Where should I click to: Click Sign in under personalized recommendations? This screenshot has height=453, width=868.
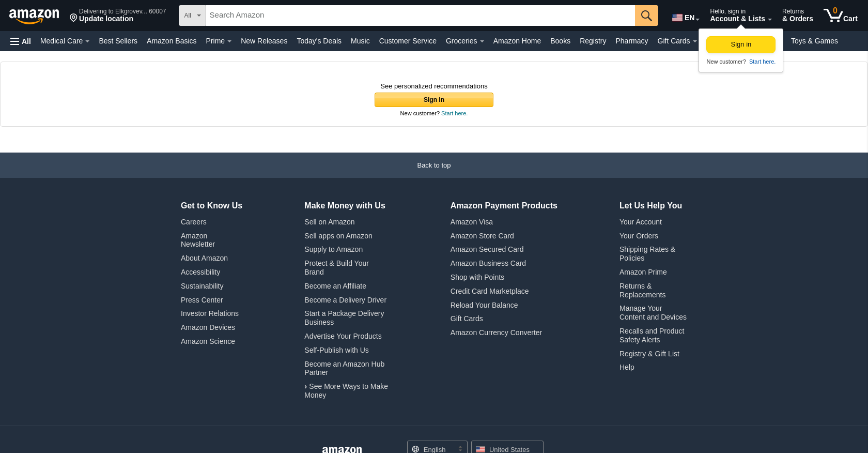point(434,100)
